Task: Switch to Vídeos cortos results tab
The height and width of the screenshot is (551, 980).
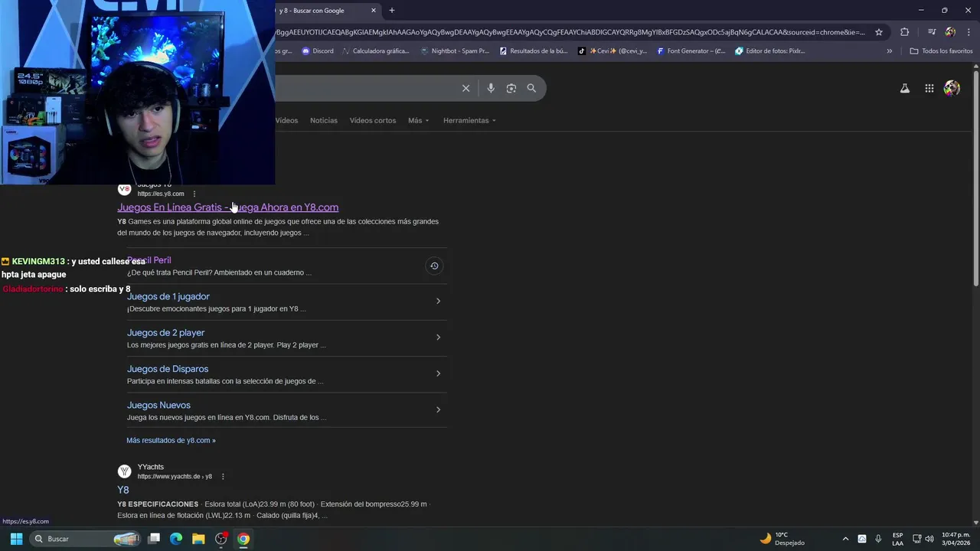Action: tap(373, 120)
